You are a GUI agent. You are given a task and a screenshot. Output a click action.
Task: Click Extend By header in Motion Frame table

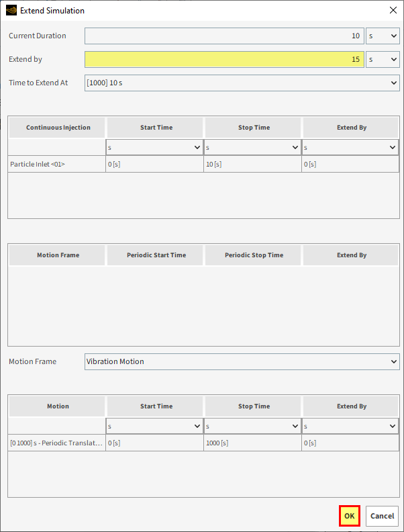click(350, 255)
